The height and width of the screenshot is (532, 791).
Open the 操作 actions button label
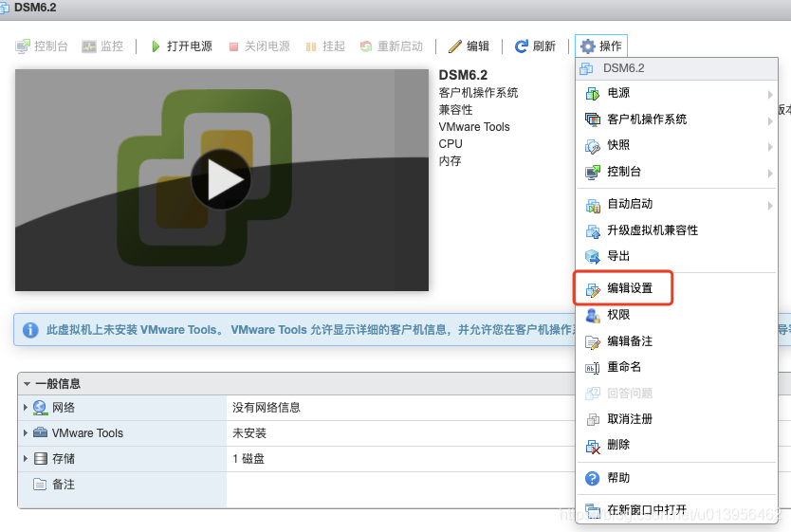pyautogui.click(x=611, y=46)
